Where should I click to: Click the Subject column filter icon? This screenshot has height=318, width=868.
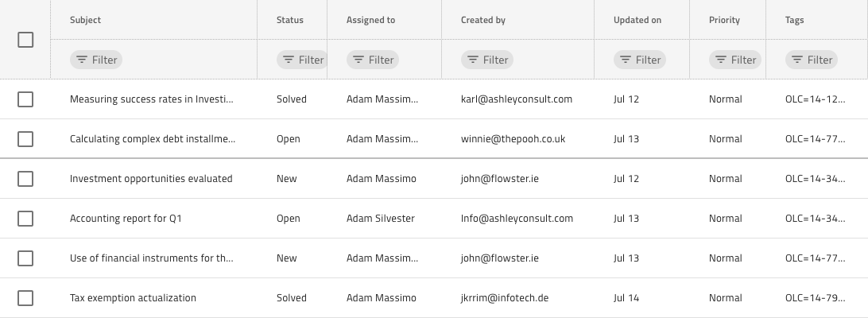(81, 60)
